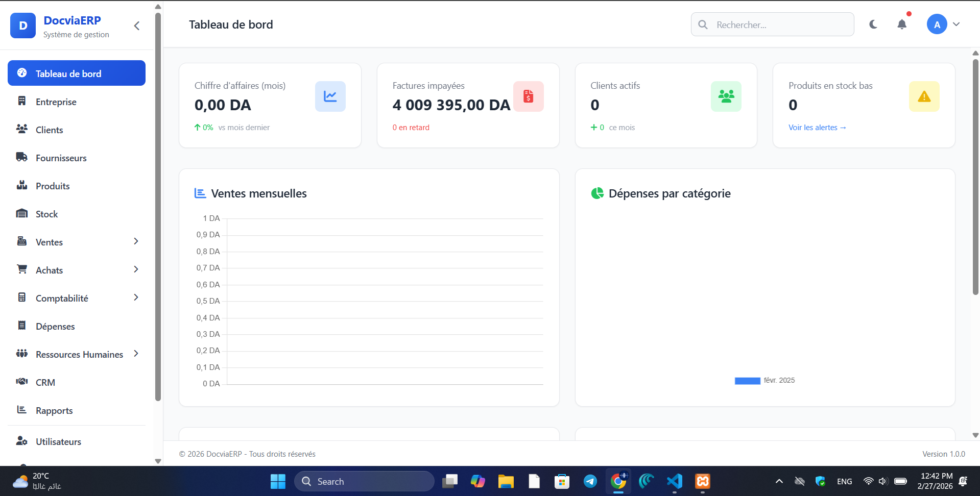980x496 pixels.
Task: Click the blue revenue chart icon
Action: pos(330,96)
